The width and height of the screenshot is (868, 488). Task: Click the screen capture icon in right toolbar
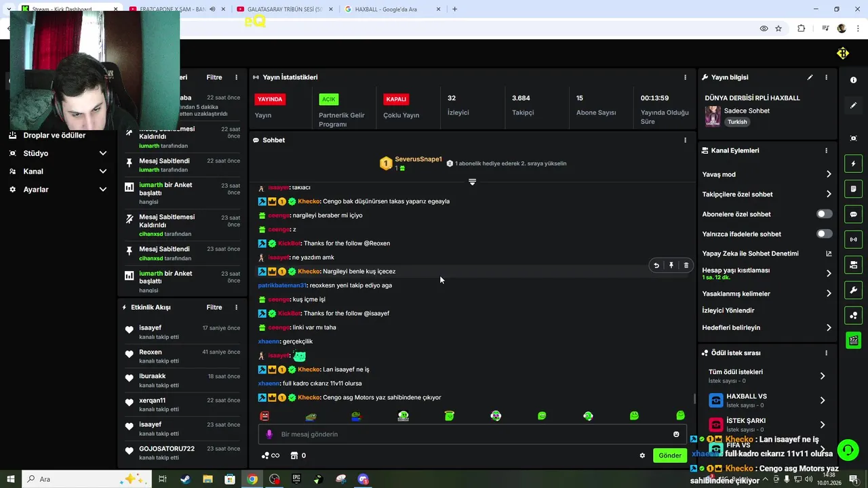click(853, 138)
